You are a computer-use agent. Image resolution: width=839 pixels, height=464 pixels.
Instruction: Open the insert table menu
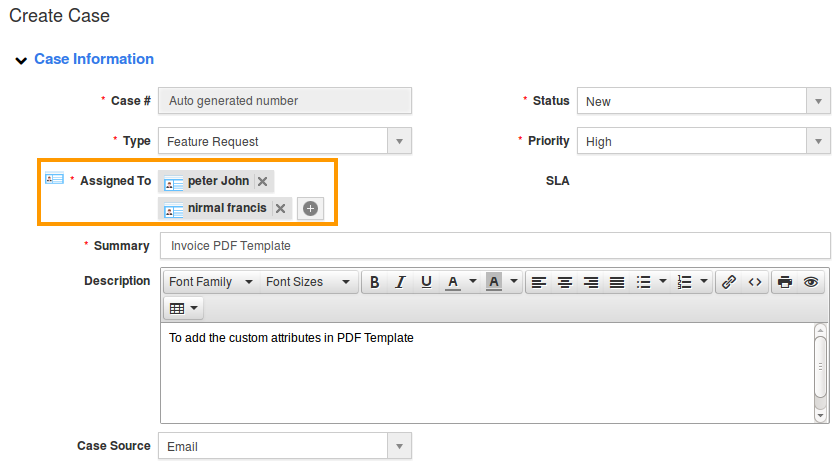click(x=184, y=308)
